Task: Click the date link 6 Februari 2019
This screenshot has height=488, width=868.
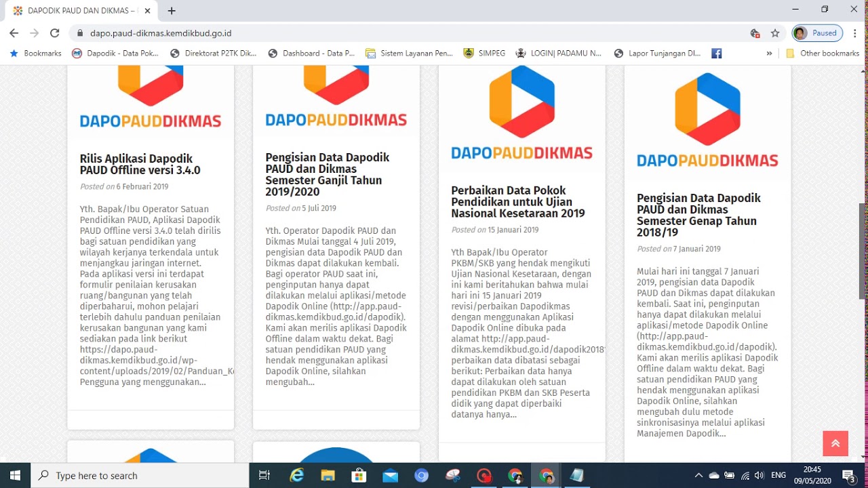Action: (142, 186)
